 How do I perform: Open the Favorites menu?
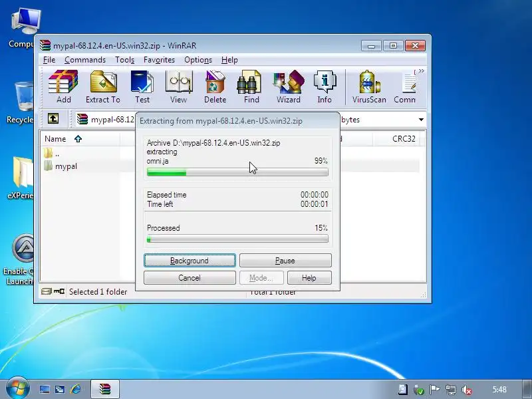159,60
